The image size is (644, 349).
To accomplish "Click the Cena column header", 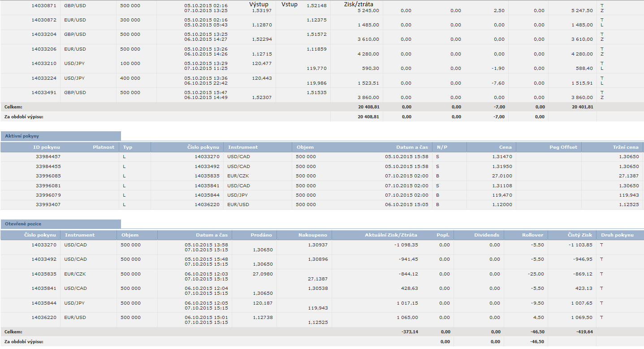I will tap(506, 147).
